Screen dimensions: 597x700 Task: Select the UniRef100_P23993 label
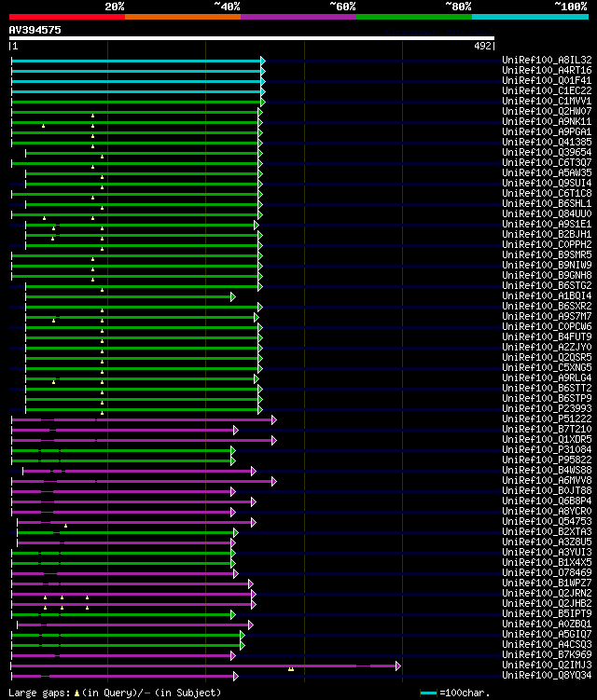(547, 409)
